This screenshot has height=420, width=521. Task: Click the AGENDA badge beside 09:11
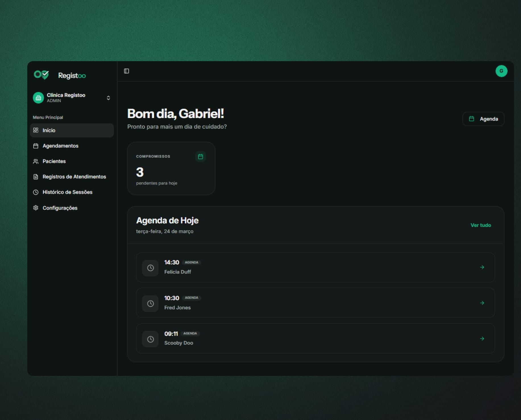(x=190, y=333)
